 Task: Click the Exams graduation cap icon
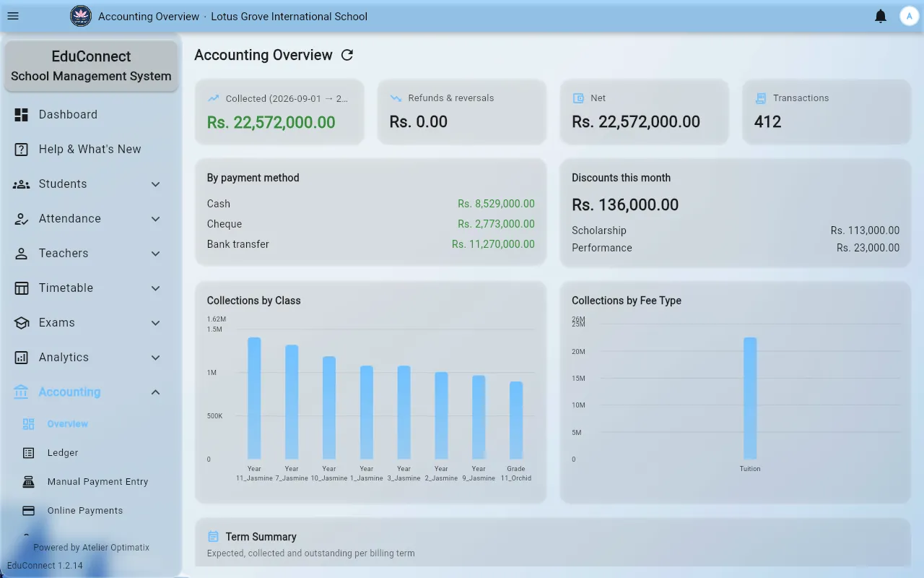tap(22, 322)
